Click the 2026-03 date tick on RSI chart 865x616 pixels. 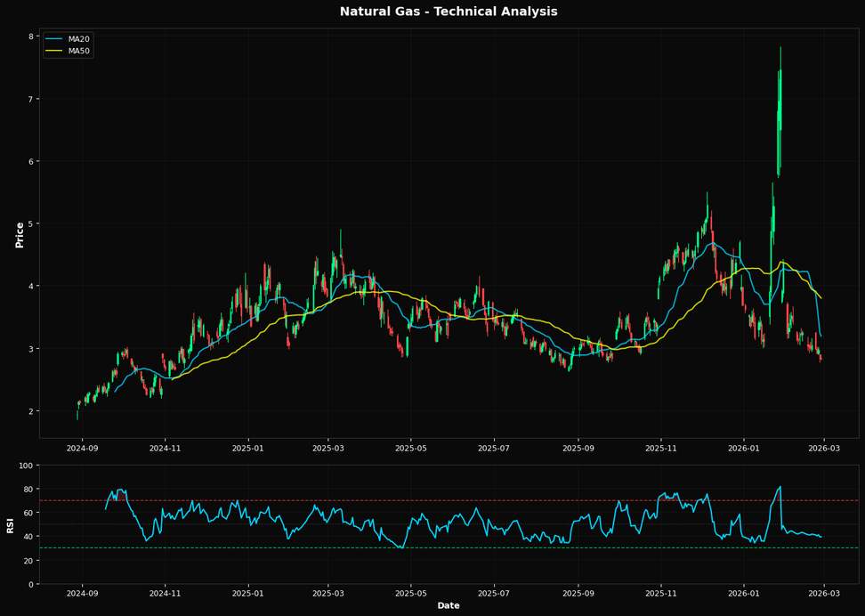tap(824, 594)
